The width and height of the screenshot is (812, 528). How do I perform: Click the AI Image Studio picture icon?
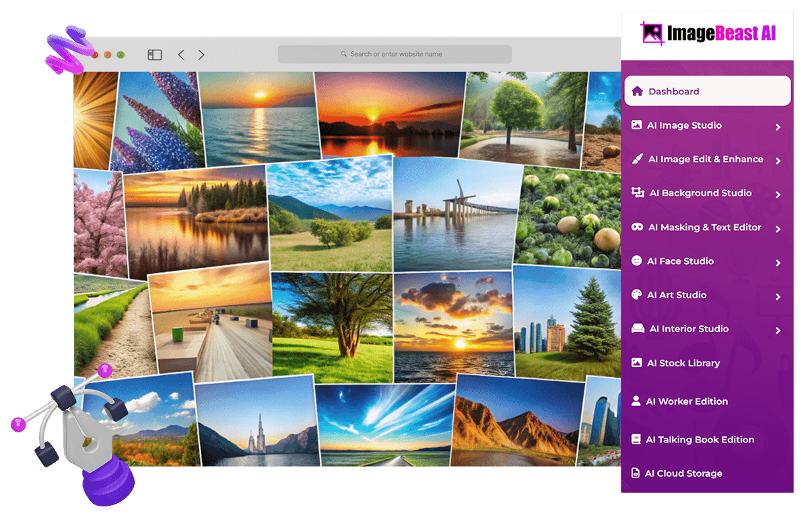(636, 125)
